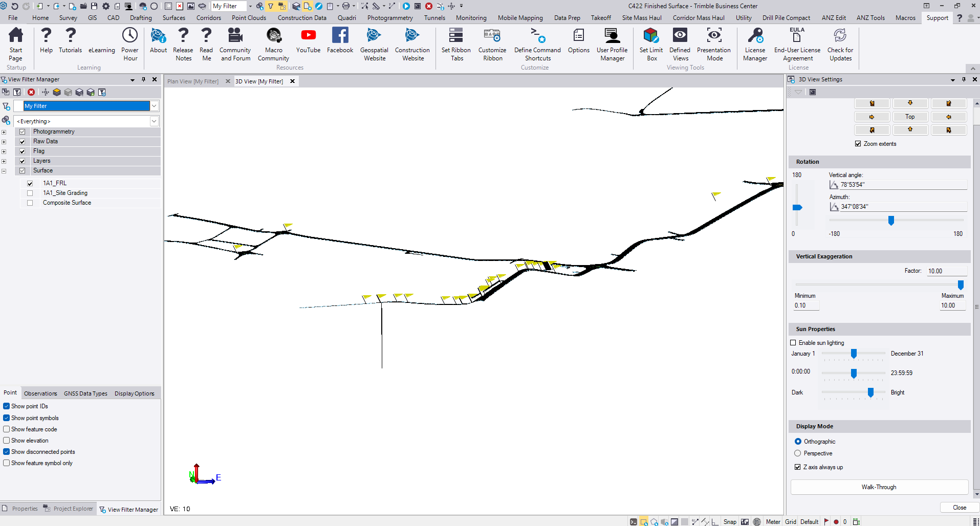Expand the Photogrammetry tree node
980x526 pixels.
[4, 132]
